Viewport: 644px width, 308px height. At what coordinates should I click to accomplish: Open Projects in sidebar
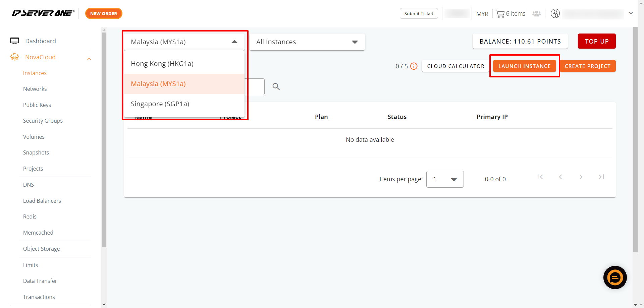click(x=33, y=169)
